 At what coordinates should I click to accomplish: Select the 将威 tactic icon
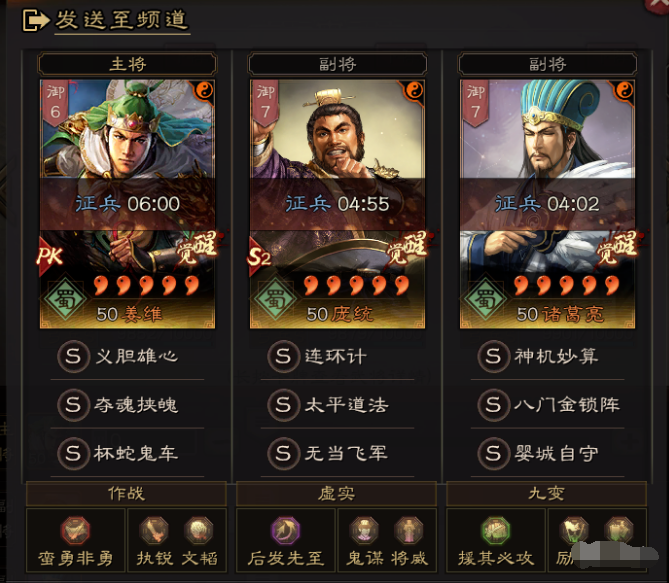pos(409,530)
